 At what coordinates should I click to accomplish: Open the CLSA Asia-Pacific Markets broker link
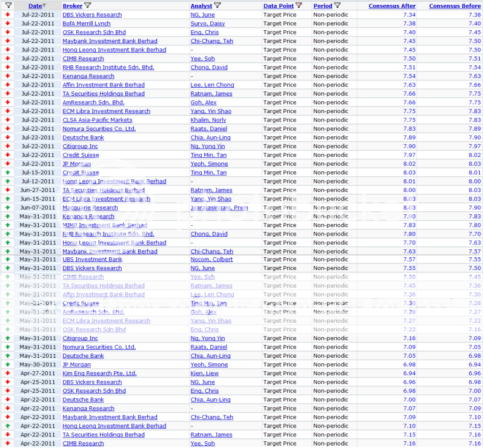pos(97,120)
